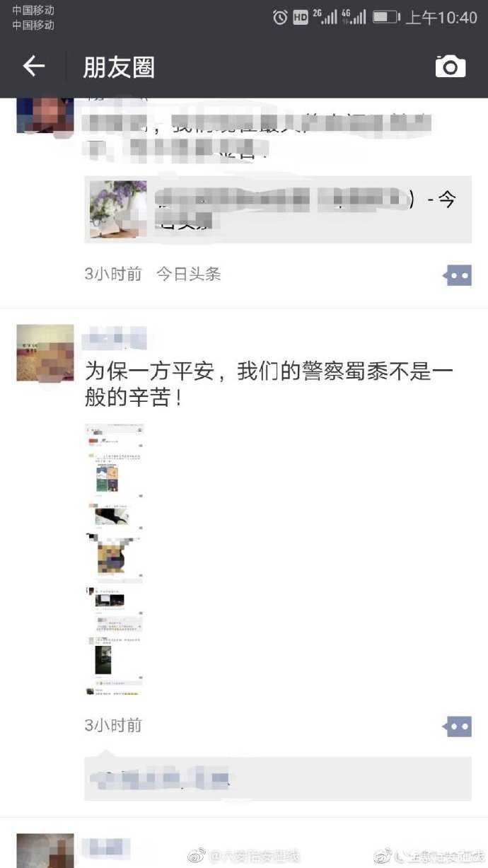
Task: Tap the HD call status icon
Action: tap(301, 18)
